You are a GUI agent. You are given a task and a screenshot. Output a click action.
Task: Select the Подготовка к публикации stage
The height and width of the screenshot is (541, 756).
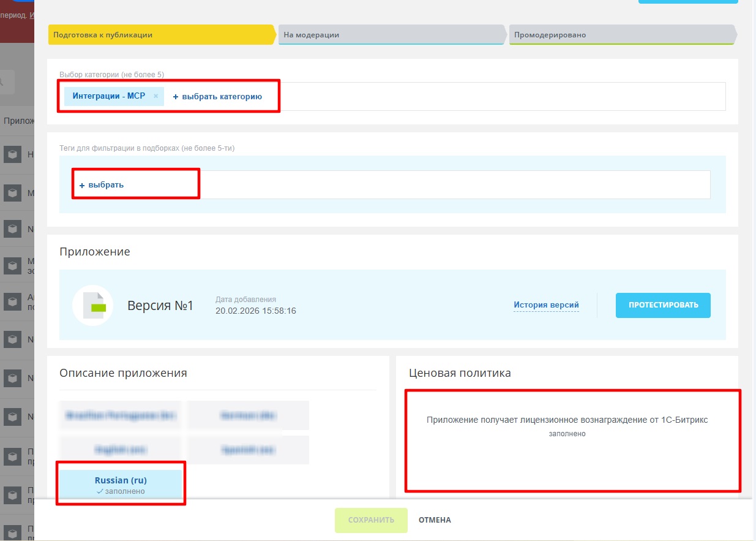(x=160, y=35)
